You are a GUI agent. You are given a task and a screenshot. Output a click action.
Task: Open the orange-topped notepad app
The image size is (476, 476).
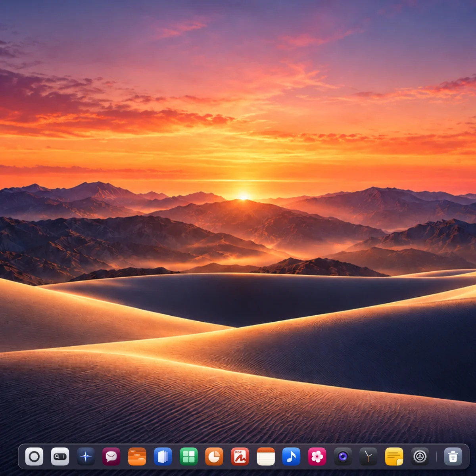[266, 457]
